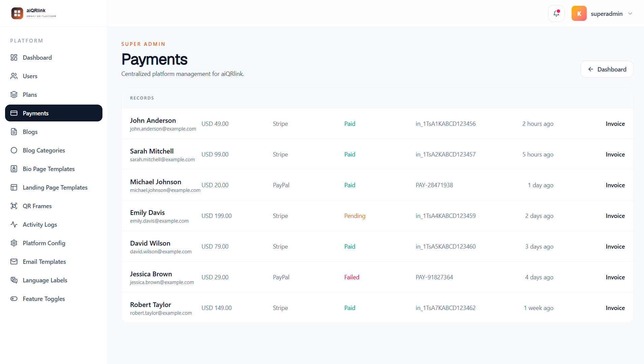Click the orange K avatar

[x=579, y=13]
